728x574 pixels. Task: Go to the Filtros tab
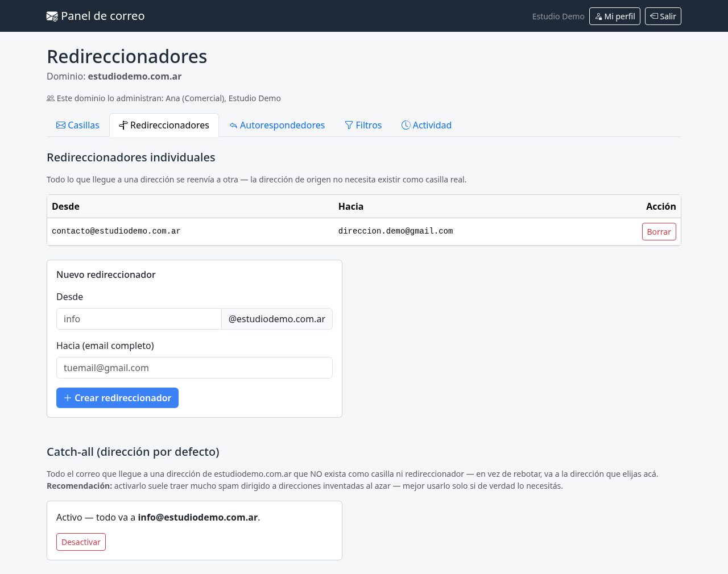click(x=363, y=125)
